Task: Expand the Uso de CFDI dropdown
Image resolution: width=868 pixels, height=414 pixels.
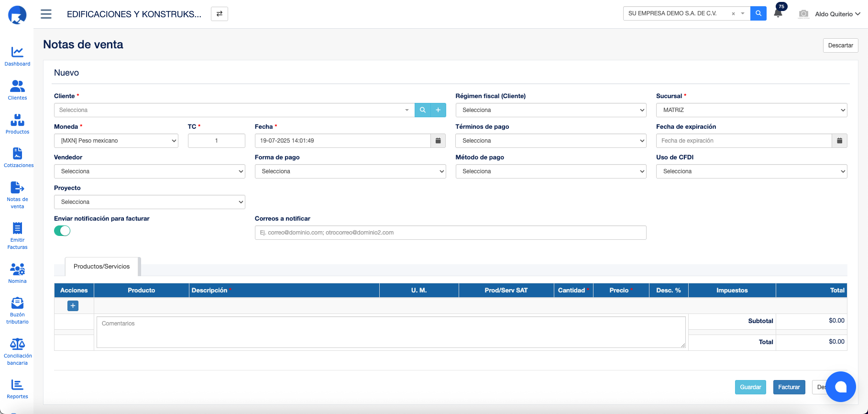Action: tap(751, 171)
